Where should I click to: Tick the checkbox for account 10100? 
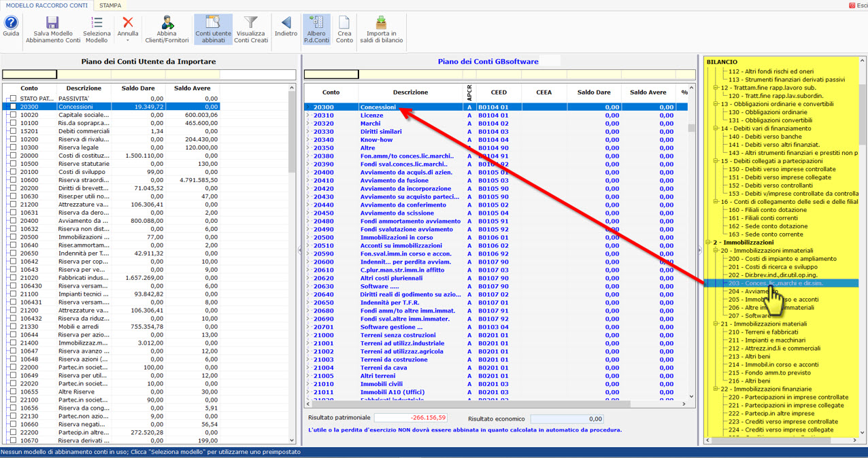tap(13, 123)
